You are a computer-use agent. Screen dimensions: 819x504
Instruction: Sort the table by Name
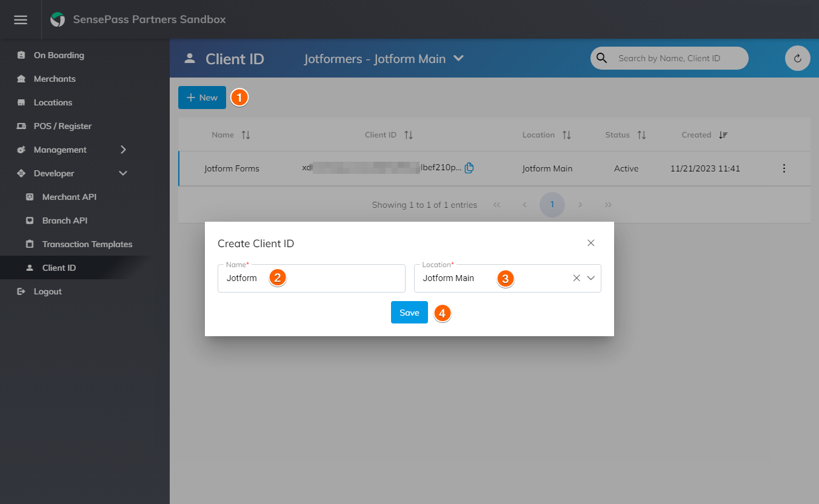pos(246,135)
